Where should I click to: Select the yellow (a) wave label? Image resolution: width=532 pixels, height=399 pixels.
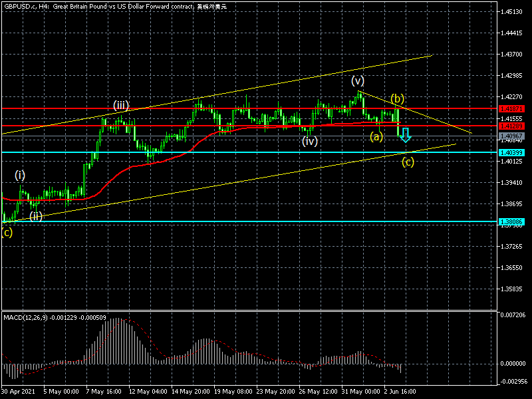(376, 136)
